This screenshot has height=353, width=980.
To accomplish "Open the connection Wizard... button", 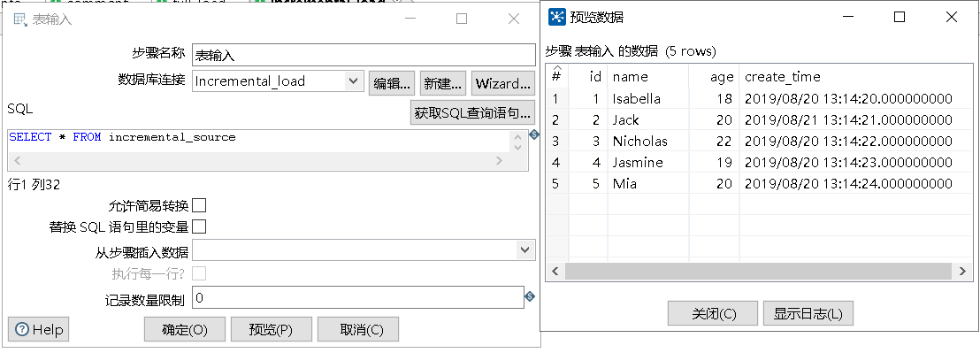I will coord(503,83).
